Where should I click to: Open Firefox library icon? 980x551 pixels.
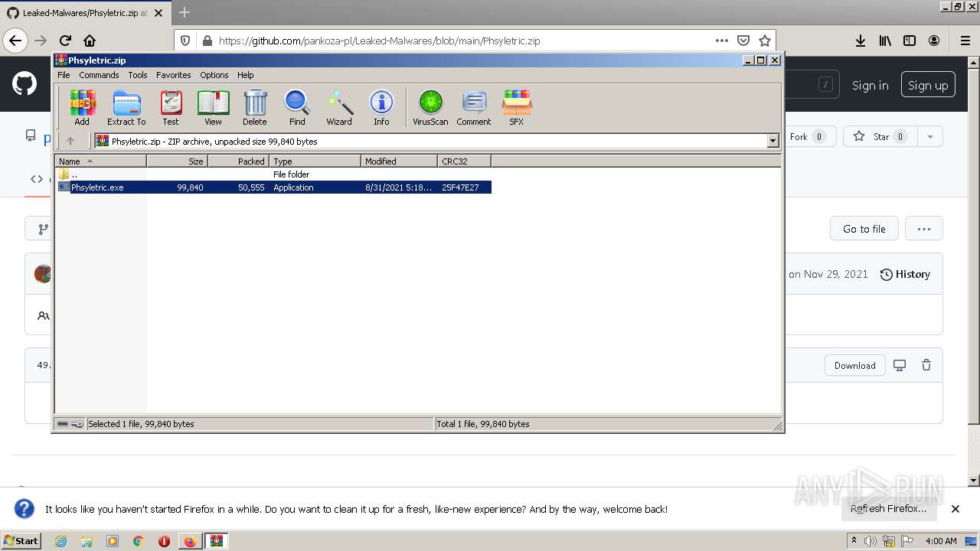tap(885, 41)
